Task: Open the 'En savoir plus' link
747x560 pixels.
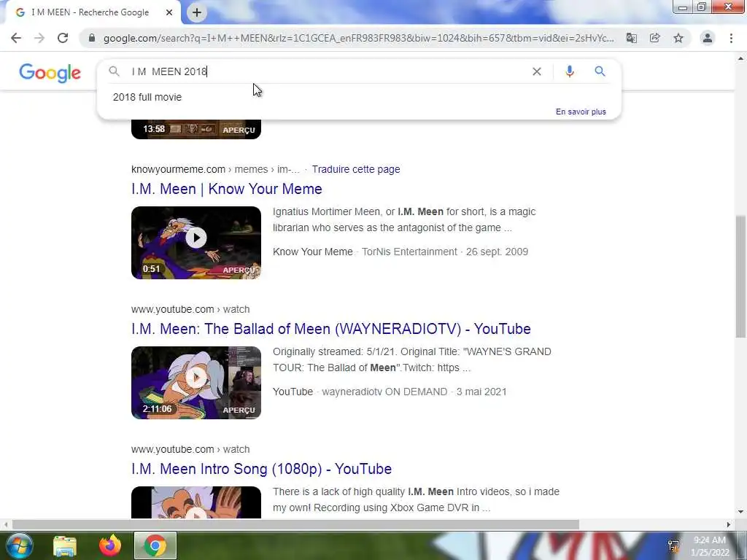Action: point(581,112)
